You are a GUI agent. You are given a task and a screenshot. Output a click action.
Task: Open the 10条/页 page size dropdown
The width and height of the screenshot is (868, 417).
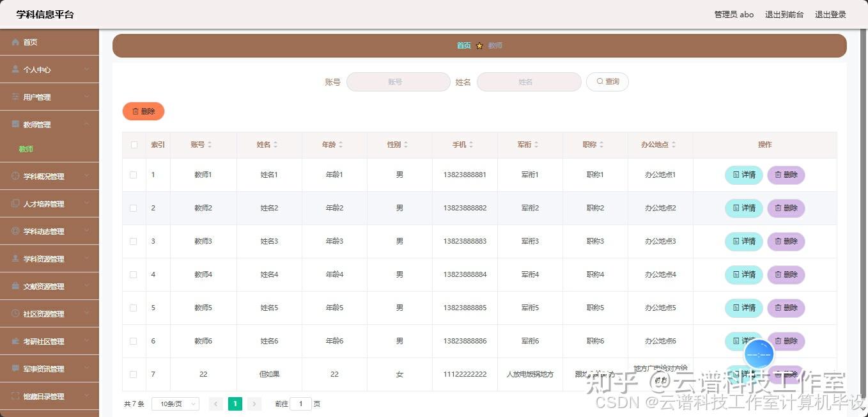click(174, 404)
